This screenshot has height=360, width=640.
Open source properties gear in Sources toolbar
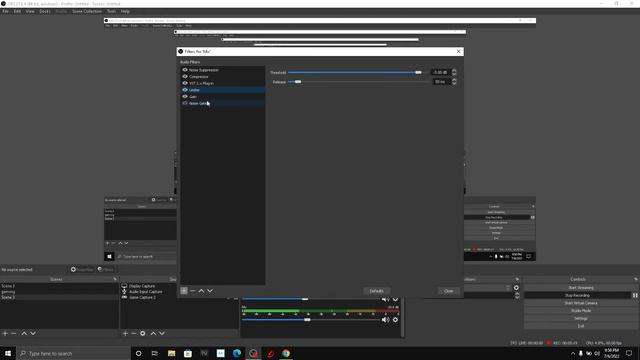point(142,333)
